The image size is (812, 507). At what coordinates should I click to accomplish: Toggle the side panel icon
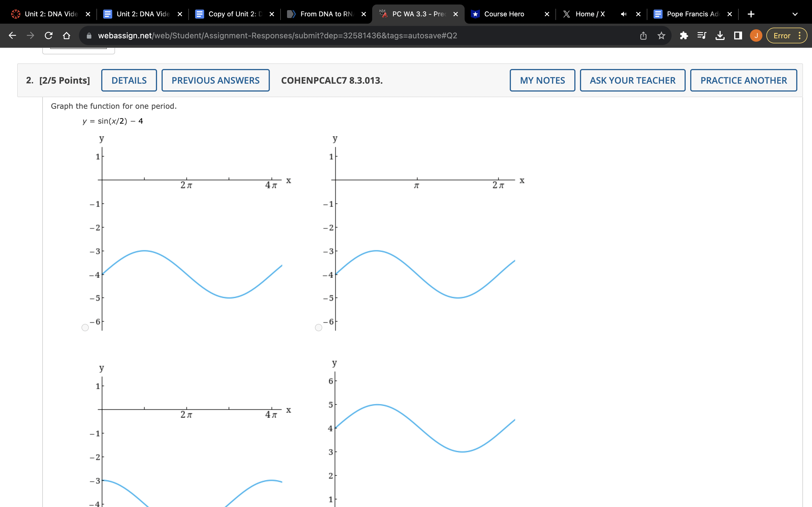pos(738,35)
